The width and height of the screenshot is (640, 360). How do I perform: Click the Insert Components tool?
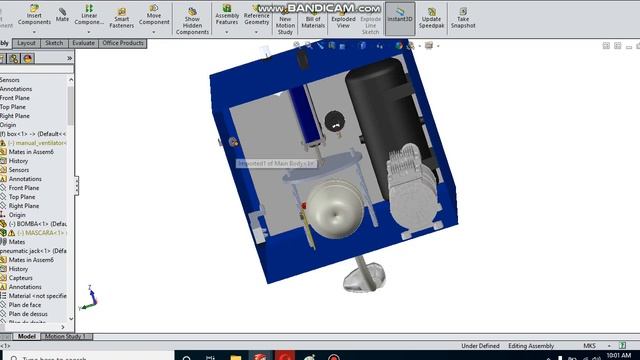34,15
